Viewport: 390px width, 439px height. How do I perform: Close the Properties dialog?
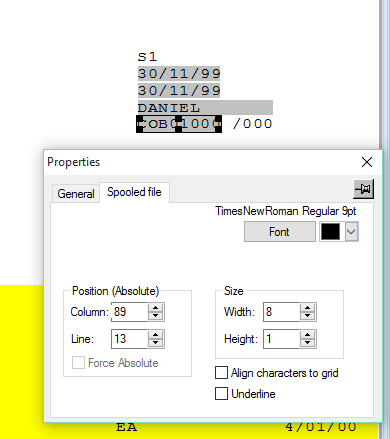point(367,162)
